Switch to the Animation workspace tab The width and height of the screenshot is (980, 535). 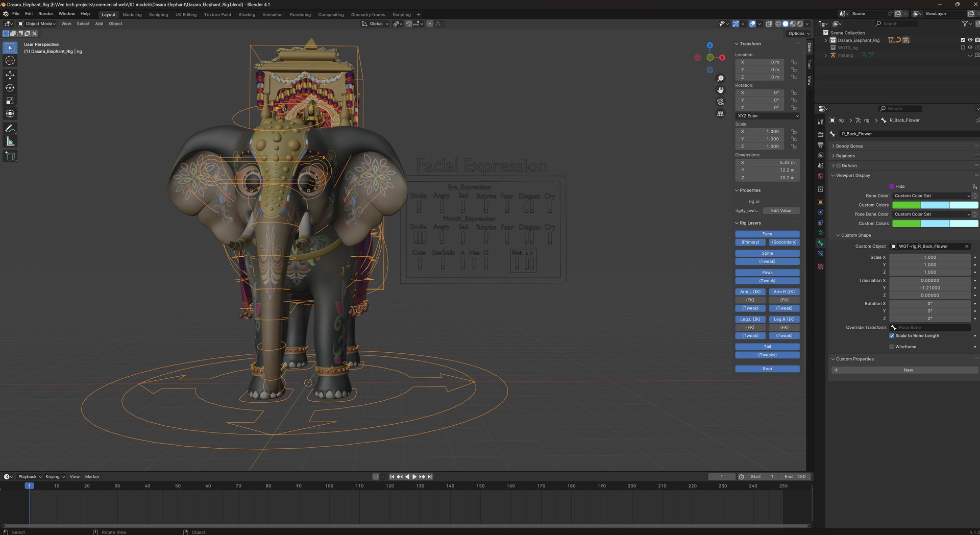click(x=272, y=15)
